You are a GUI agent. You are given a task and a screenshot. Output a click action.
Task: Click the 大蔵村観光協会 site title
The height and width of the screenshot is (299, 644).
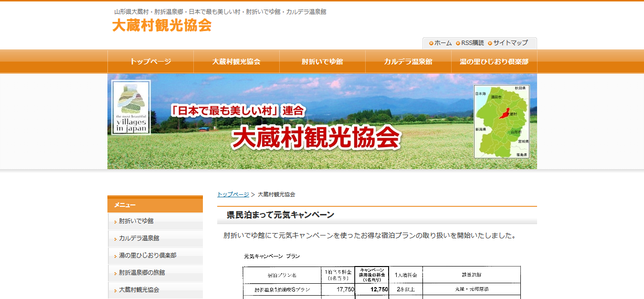162,25
